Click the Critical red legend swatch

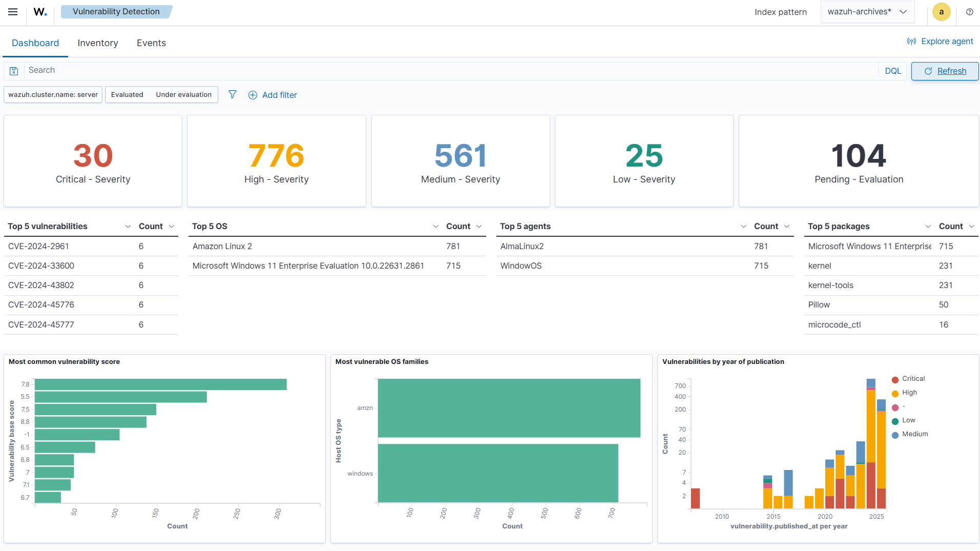tap(895, 379)
